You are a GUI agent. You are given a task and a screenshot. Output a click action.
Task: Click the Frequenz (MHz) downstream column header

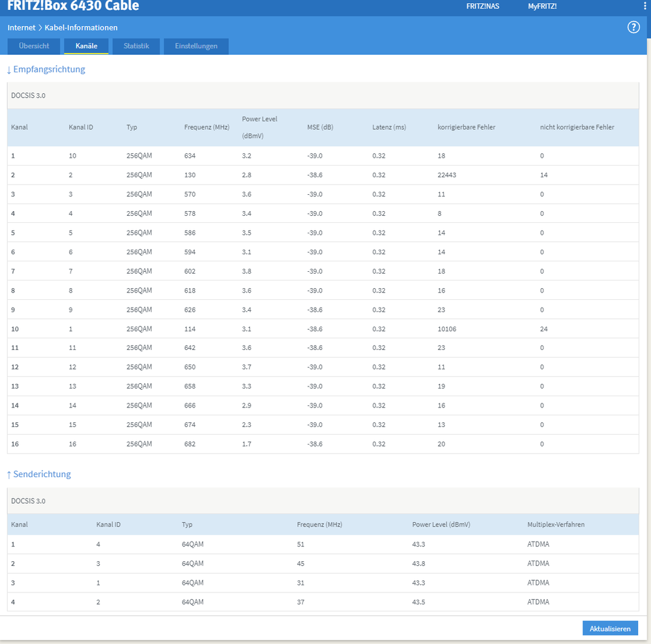(207, 127)
